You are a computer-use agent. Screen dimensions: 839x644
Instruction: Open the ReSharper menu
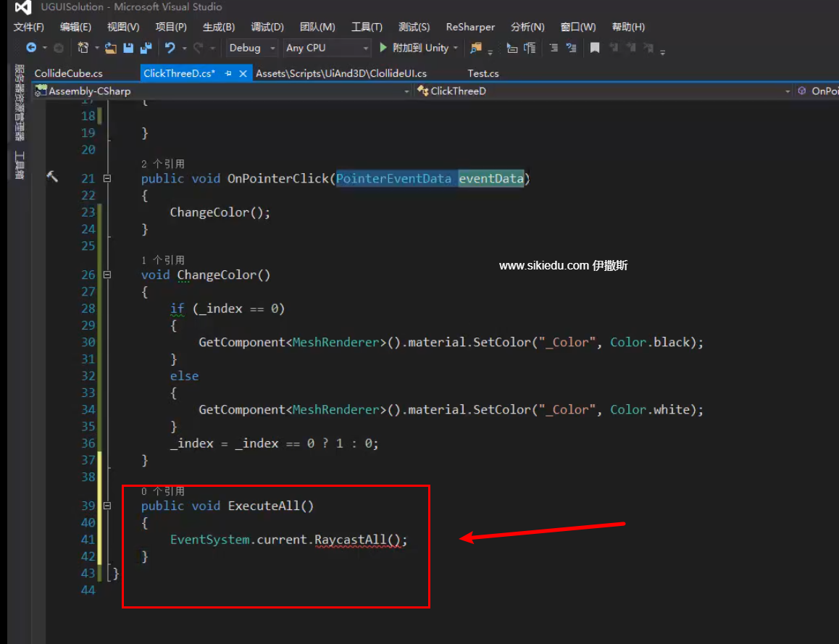coord(470,28)
